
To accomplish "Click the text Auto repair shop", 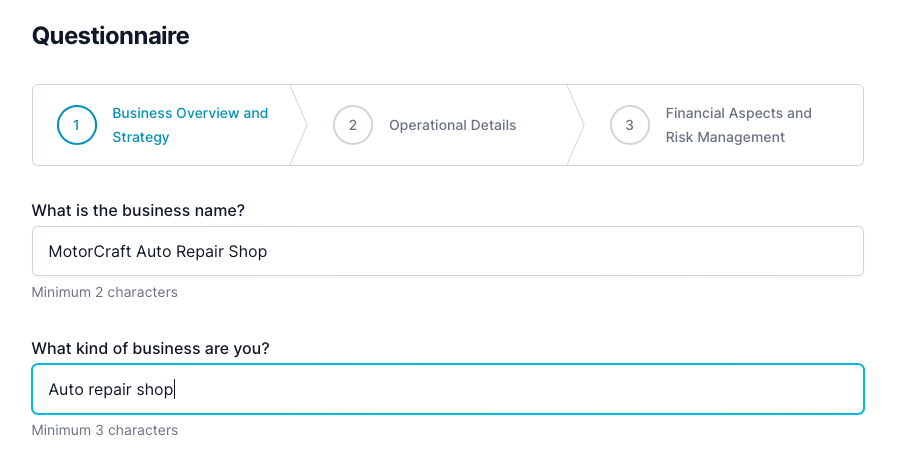I will pyautogui.click(x=111, y=389).
